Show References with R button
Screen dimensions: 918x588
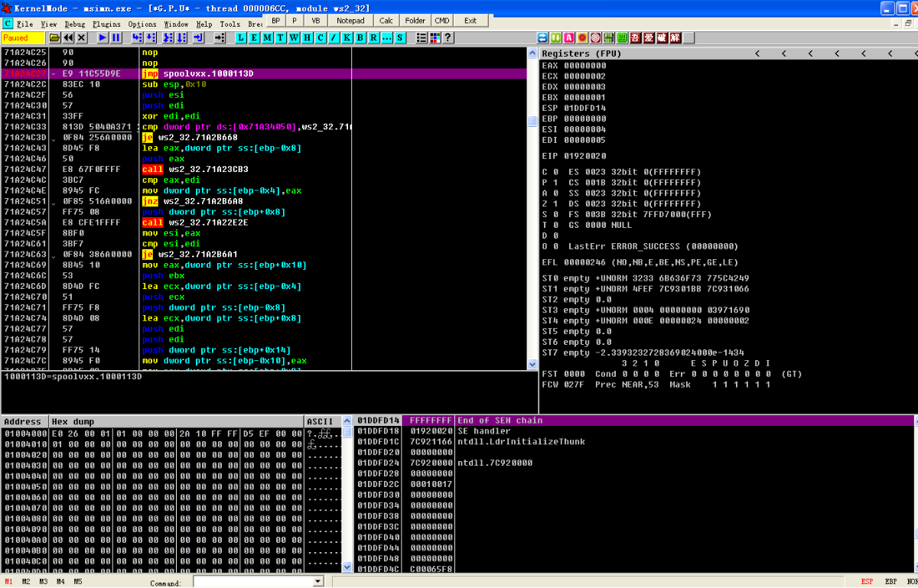click(373, 37)
